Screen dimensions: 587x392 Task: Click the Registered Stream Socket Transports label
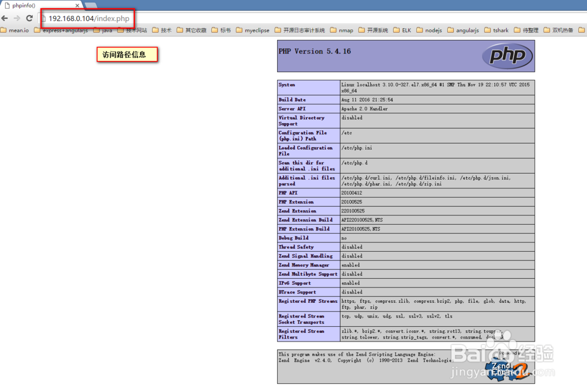pos(301,319)
